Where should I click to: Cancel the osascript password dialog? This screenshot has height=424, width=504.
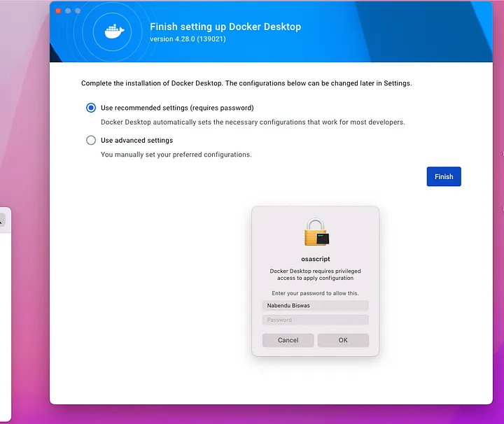pyautogui.click(x=288, y=340)
